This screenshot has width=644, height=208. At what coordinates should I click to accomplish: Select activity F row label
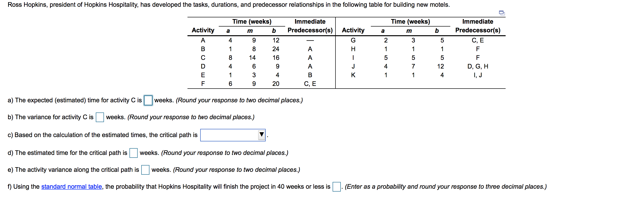pyautogui.click(x=203, y=84)
